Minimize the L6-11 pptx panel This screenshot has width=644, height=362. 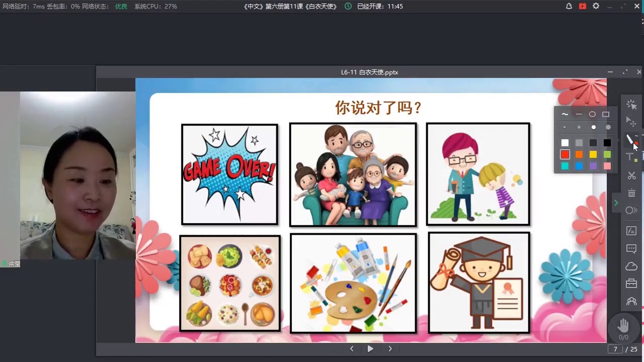coord(610,72)
